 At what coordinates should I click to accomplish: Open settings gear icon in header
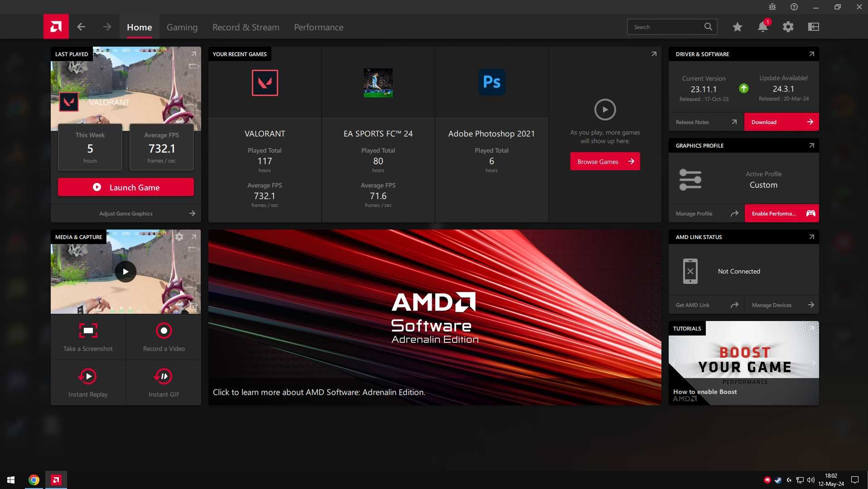788,27
